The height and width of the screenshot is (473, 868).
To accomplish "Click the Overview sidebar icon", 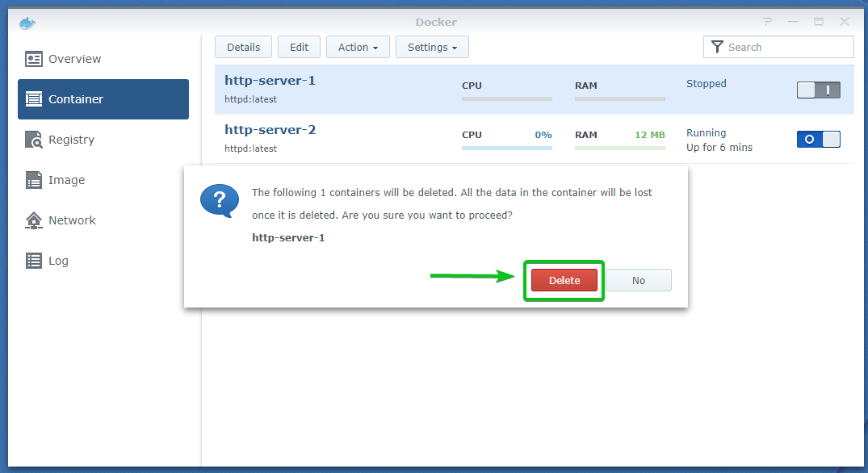I will (x=34, y=59).
